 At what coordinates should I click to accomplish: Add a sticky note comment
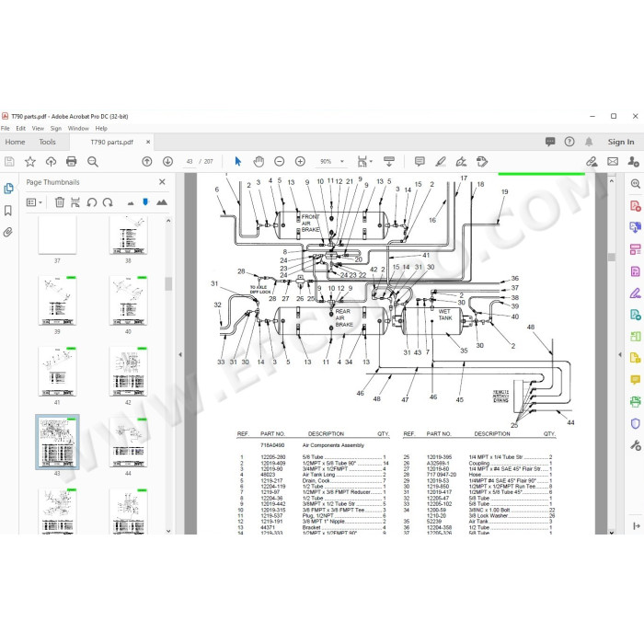pos(420,161)
